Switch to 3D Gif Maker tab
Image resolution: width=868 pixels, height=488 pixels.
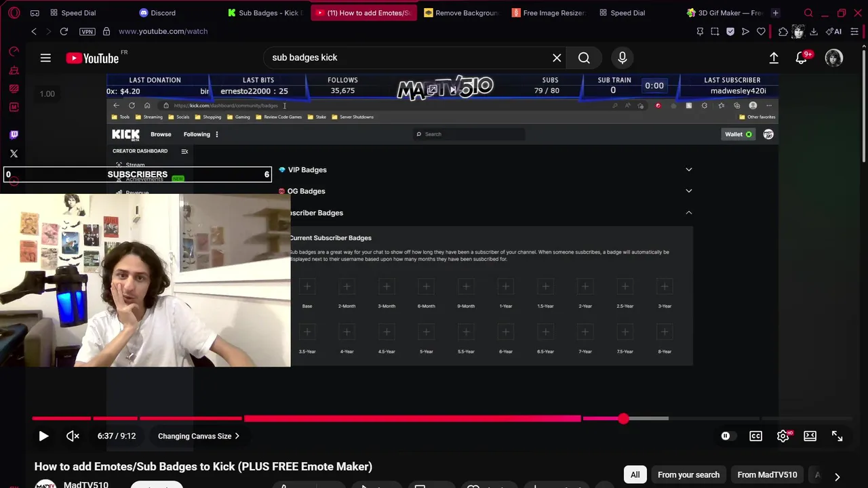tap(724, 13)
